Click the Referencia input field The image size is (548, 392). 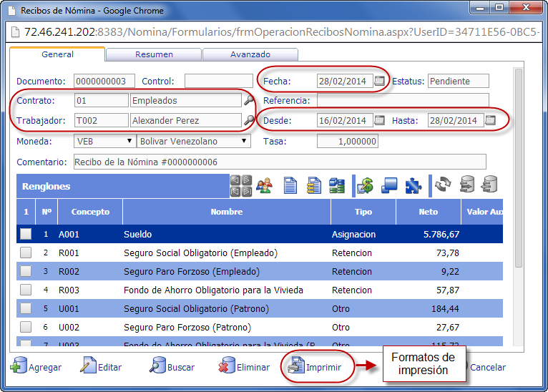(403, 100)
